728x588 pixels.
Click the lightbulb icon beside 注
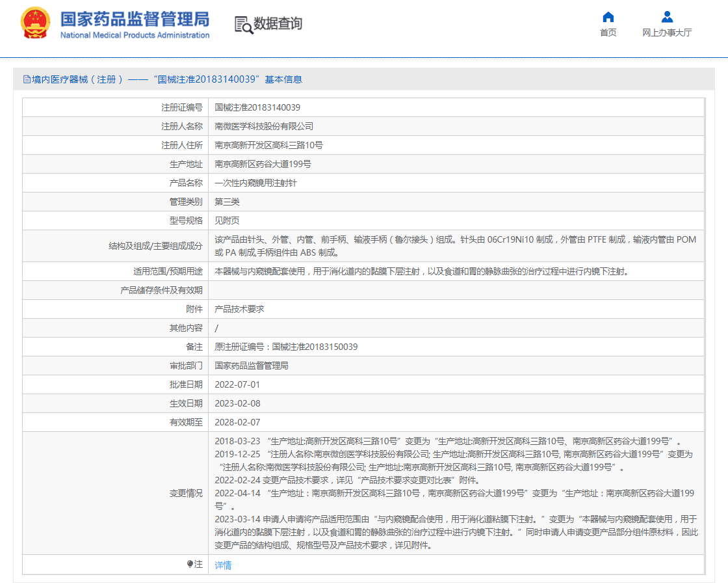tap(190, 564)
